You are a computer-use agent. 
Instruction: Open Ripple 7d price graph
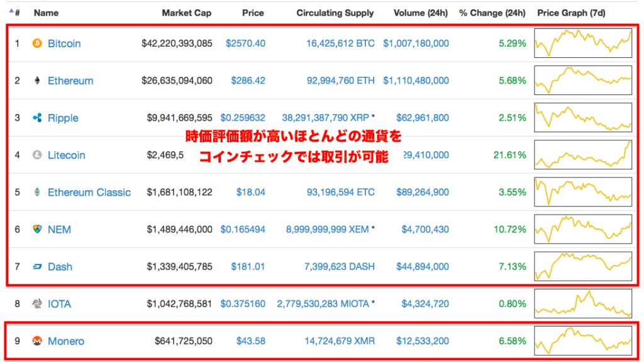point(583,118)
